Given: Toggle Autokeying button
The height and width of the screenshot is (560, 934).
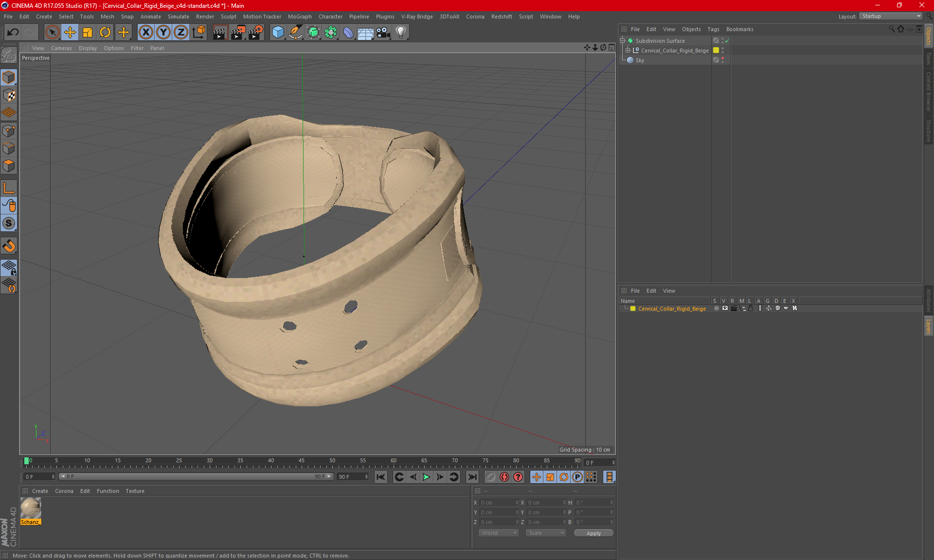Looking at the screenshot, I should pos(504,477).
